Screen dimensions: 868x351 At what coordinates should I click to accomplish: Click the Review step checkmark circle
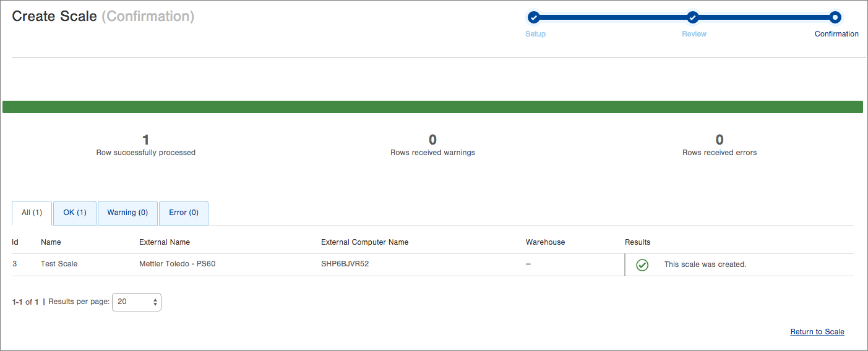pyautogui.click(x=693, y=17)
